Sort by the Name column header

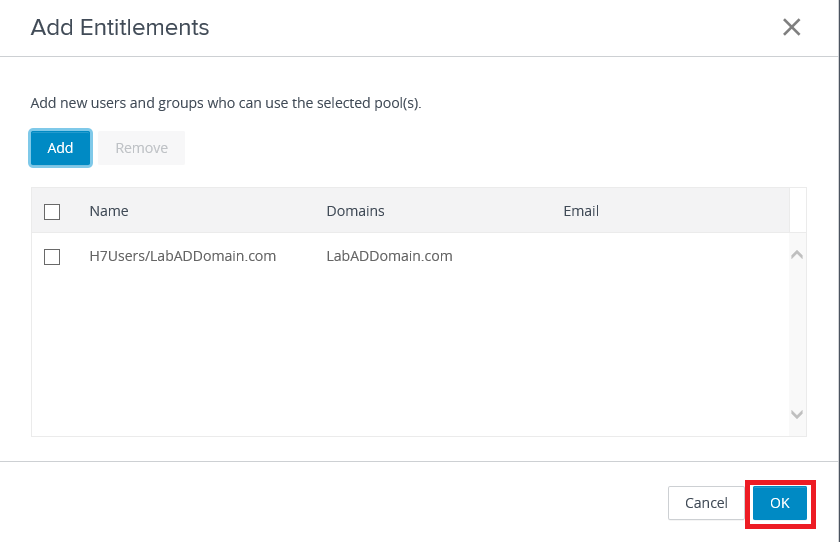pos(109,211)
